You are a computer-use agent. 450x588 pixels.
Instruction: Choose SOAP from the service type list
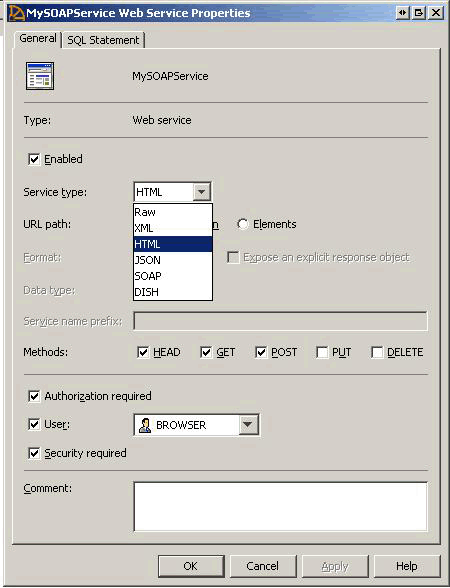pos(173,276)
